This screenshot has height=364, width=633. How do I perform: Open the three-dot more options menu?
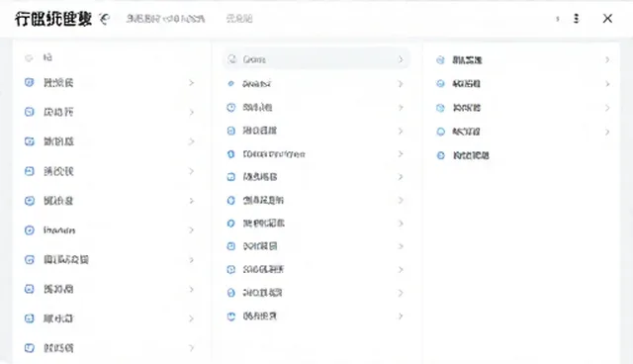576,19
